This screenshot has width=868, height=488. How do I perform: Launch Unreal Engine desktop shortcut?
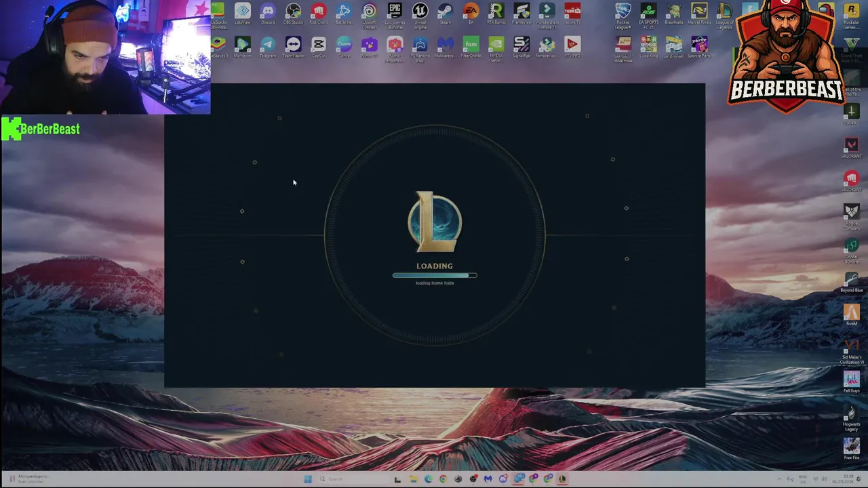[x=420, y=15]
